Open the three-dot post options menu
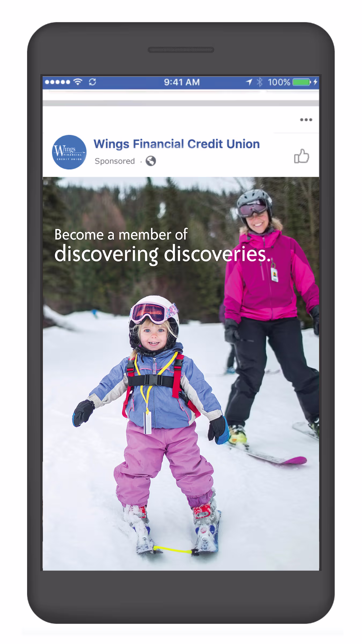 306,120
